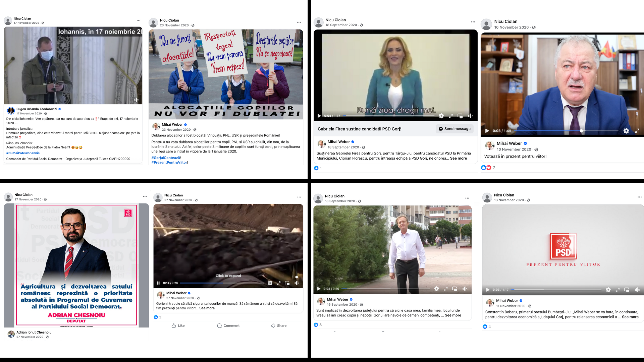Viewport: 644px width, 362px height.
Task: Enter fullscreen on the 10 November video
Action: (637, 131)
